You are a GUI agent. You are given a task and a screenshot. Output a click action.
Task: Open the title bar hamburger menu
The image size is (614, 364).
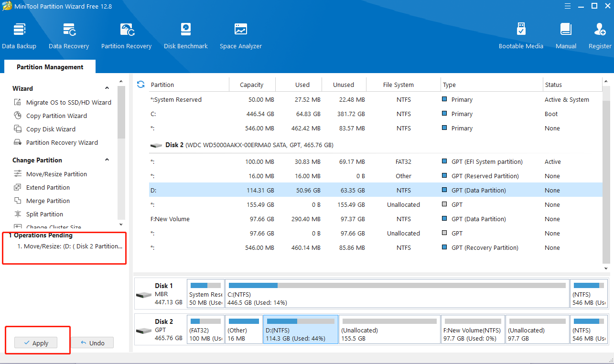click(567, 6)
